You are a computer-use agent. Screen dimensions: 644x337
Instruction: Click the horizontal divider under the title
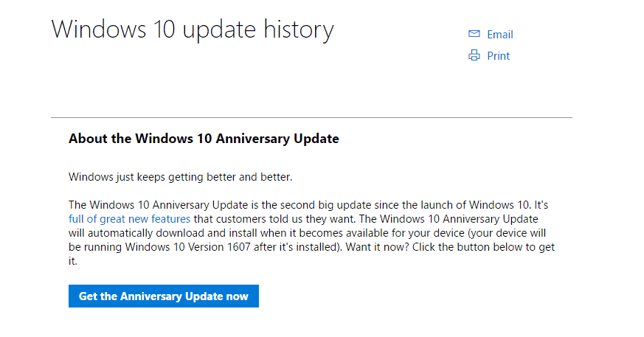[x=311, y=117]
